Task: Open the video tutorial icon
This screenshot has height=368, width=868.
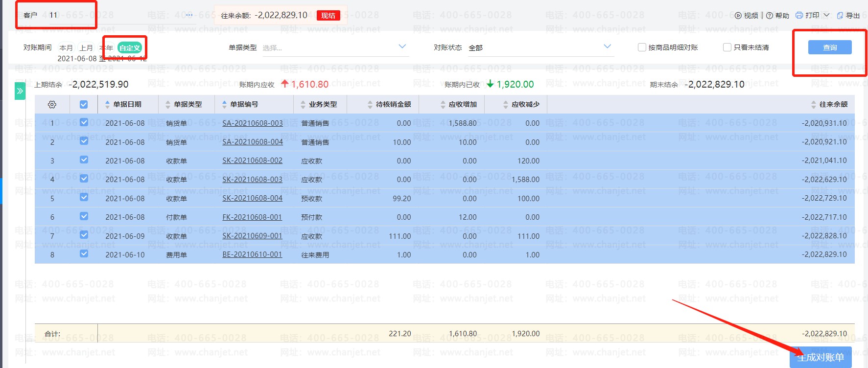Action: tap(738, 16)
